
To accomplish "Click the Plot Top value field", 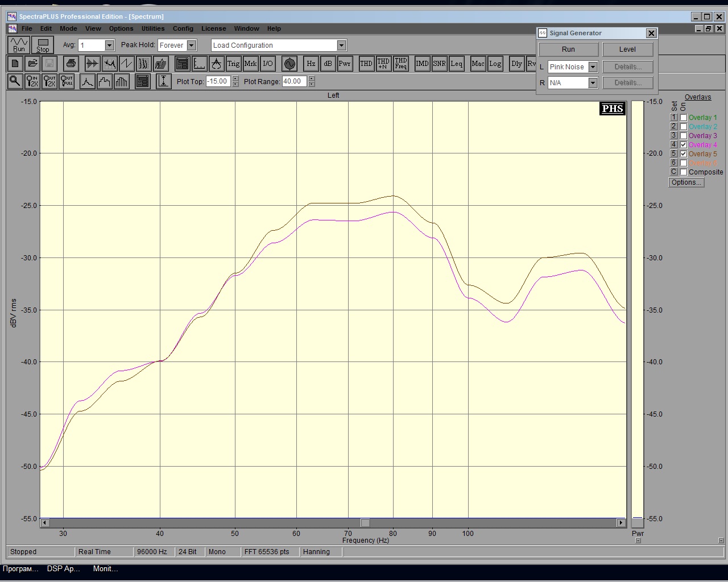I will tap(218, 81).
